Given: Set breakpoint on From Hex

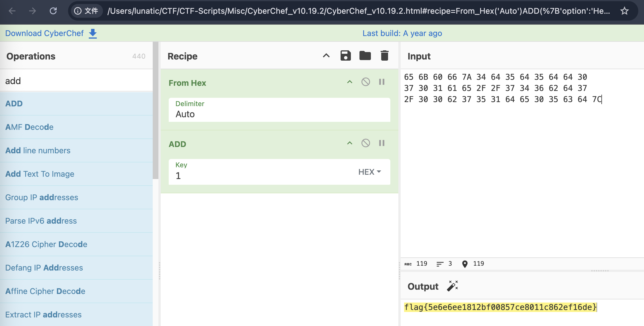Looking at the screenshot, I should (x=381, y=82).
